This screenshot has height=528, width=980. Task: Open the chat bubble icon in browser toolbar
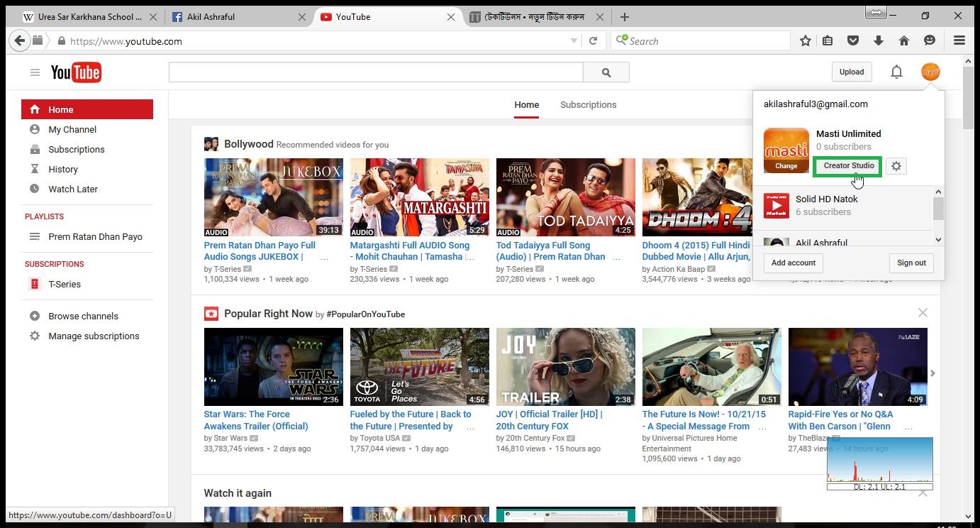click(x=930, y=41)
